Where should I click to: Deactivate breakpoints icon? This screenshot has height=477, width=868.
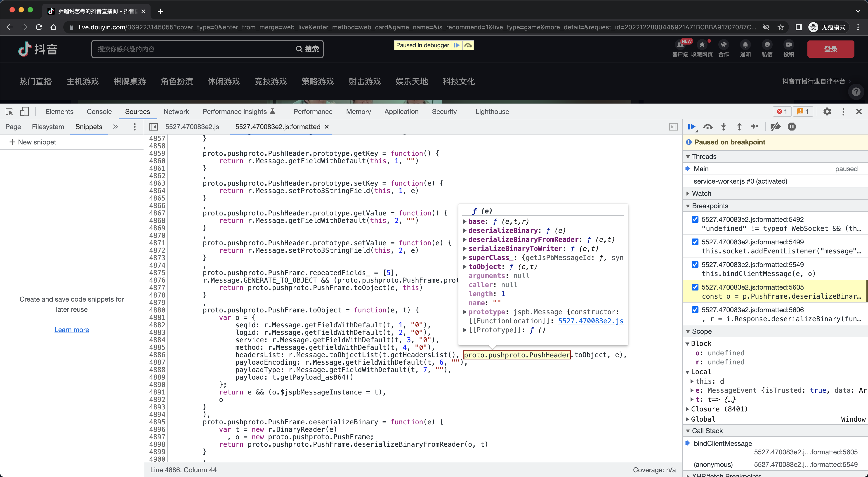click(775, 127)
